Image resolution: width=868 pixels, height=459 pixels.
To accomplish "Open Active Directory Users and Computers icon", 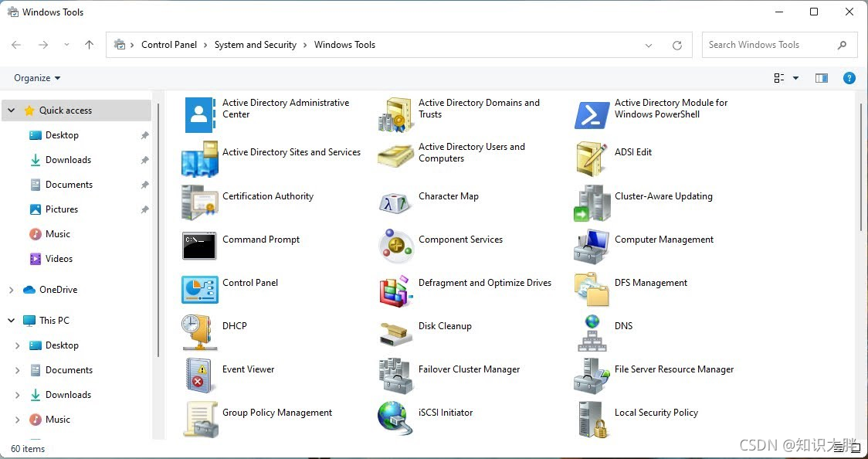I will [395, 157].
